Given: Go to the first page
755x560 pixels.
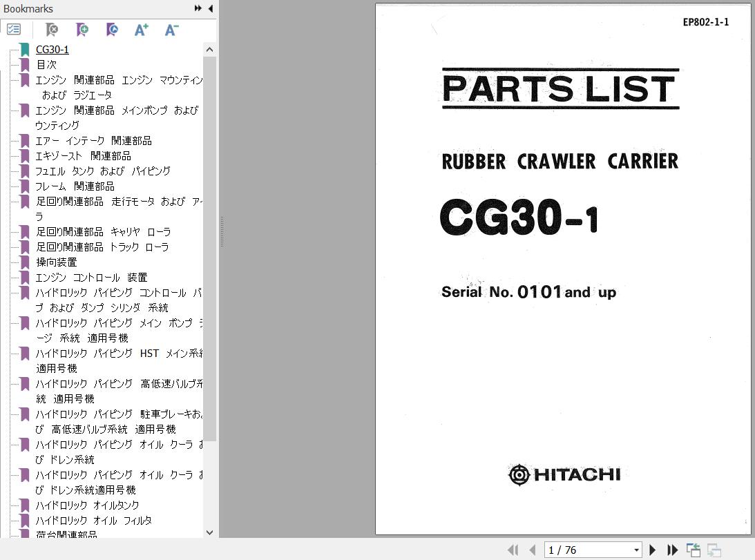Looking at the screenshot, I should point(513,550).
